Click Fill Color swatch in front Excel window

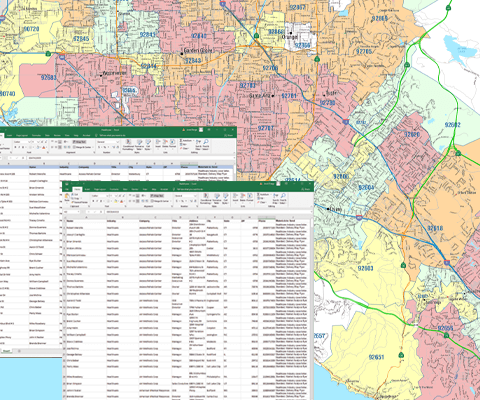(x=115, y=201)
